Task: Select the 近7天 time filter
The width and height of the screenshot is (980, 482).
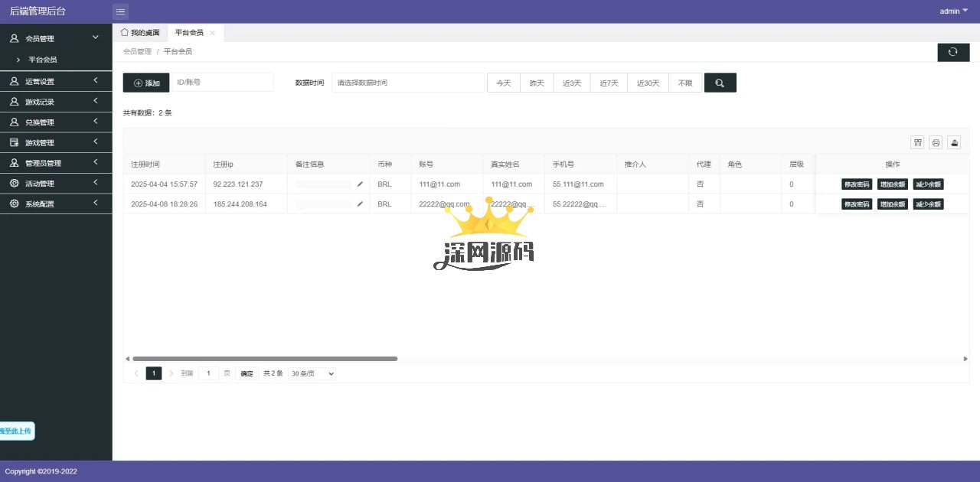Action: (609, 83)
